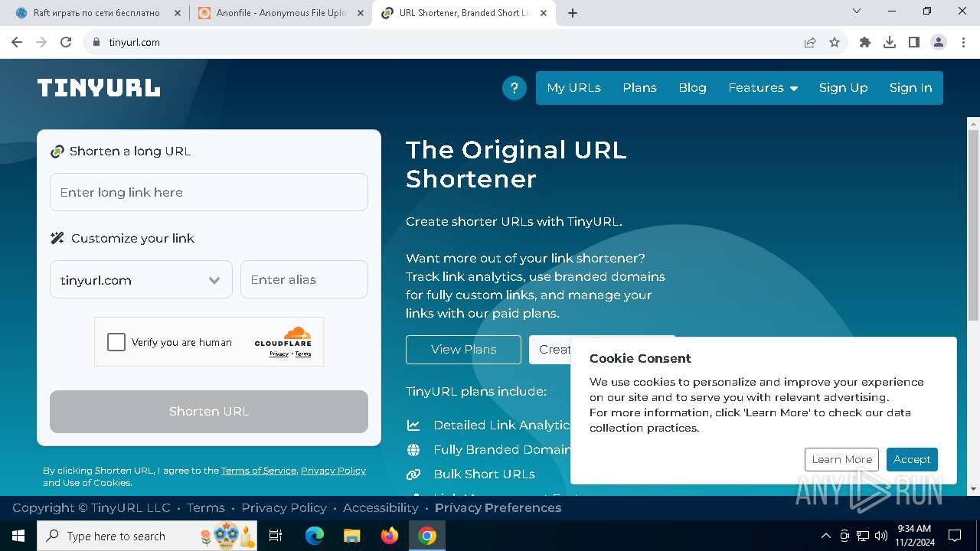Open the tinyurl.com domain dropdown
The height and width of the screenshot is (551, 980).
(141, 279)
